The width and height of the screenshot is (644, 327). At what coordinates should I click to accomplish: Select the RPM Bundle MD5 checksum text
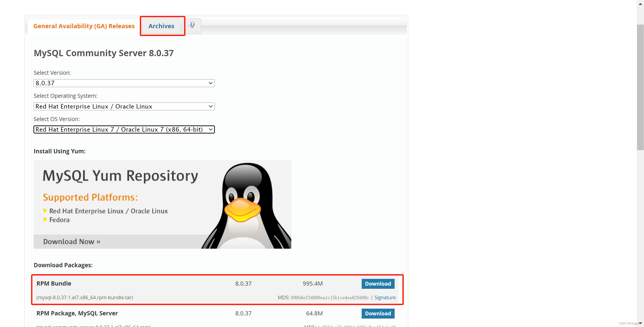330,298
